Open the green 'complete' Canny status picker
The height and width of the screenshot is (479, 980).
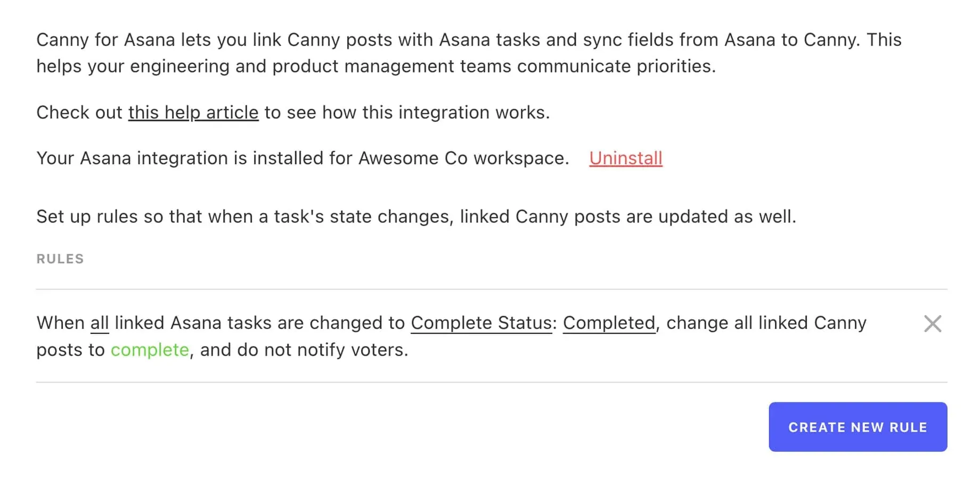[149, 350]
